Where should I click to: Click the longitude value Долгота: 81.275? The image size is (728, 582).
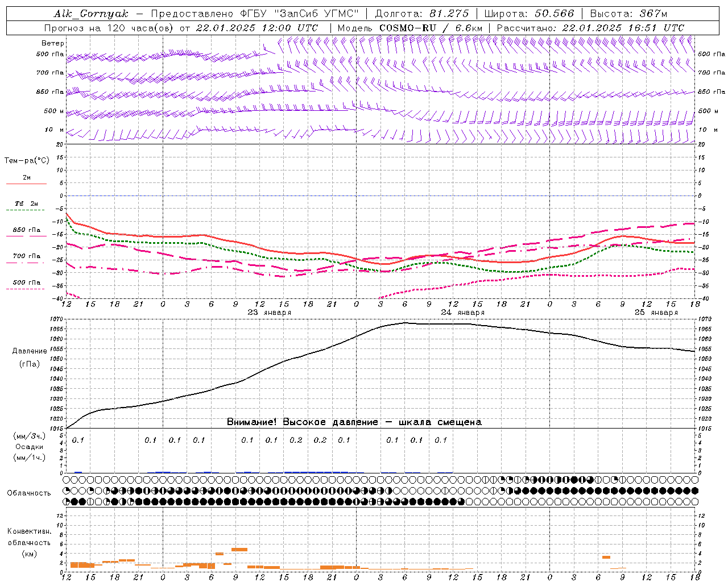422,14
